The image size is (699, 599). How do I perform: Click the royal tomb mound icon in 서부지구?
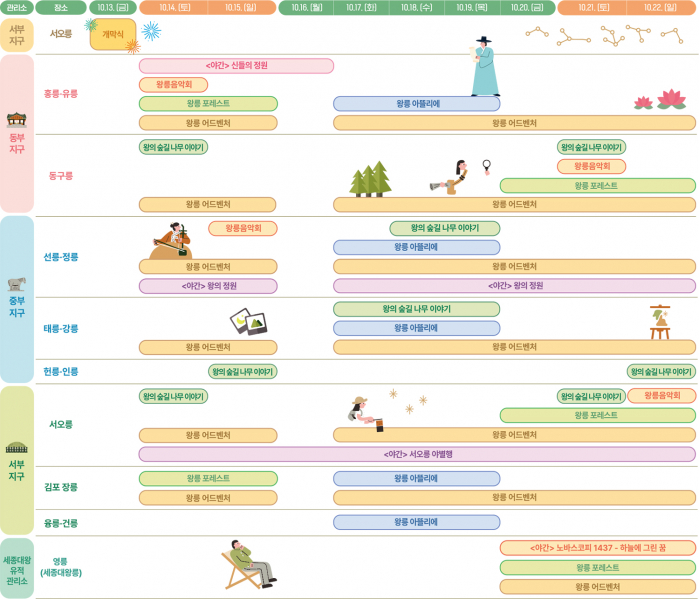(17, 448)
